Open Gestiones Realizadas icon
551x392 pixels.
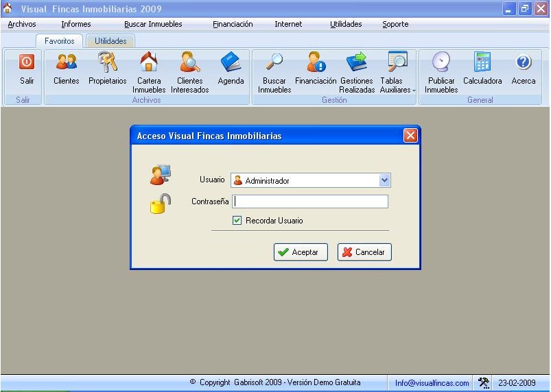356,62
